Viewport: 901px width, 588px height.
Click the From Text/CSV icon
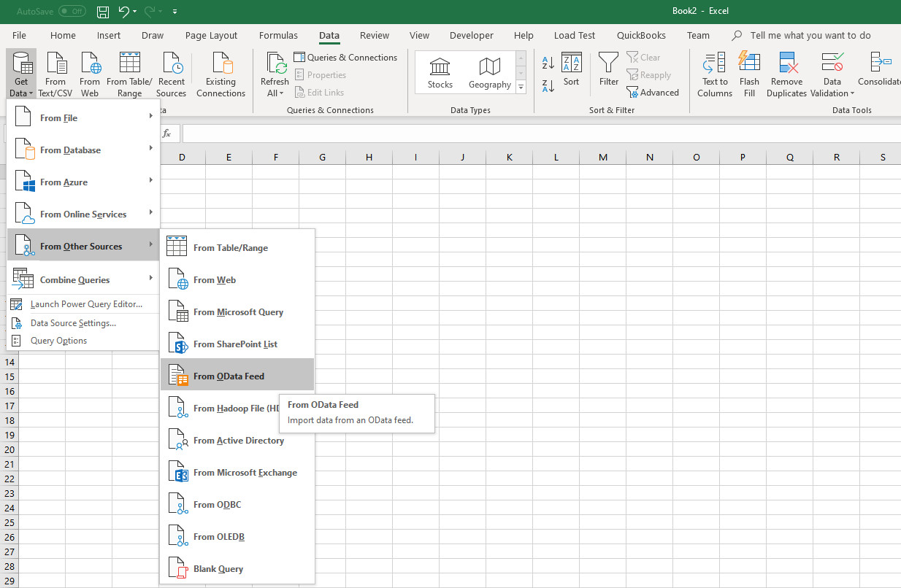(x=55, y=74)
